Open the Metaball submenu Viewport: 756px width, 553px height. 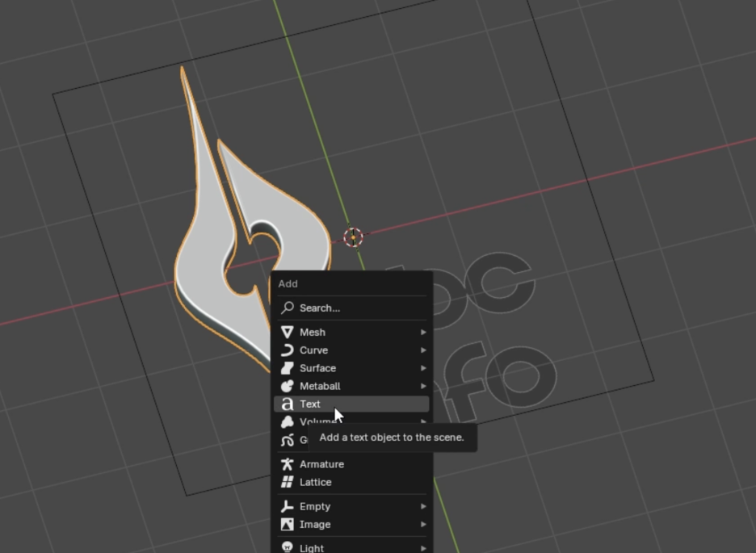point(351,386)
